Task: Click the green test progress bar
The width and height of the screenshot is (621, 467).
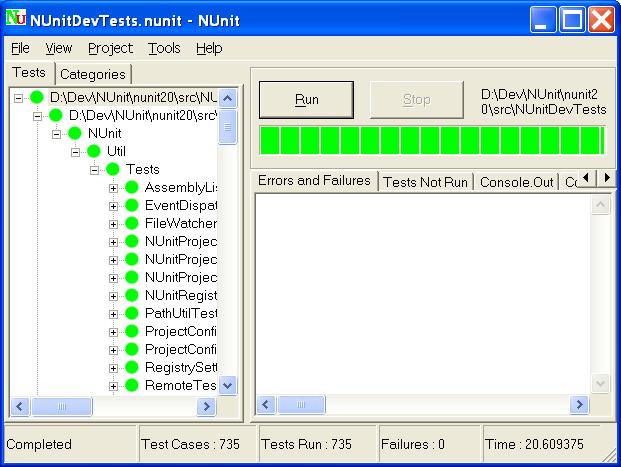Action: coord(432,140)
